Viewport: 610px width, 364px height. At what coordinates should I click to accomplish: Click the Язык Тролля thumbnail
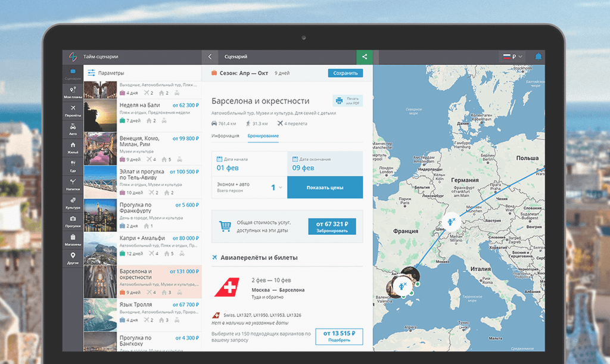click(100, 315)
